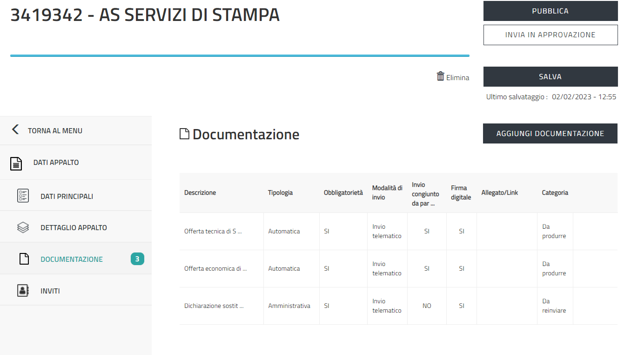Open the Dati Principali menu item

tap(67, 197)
